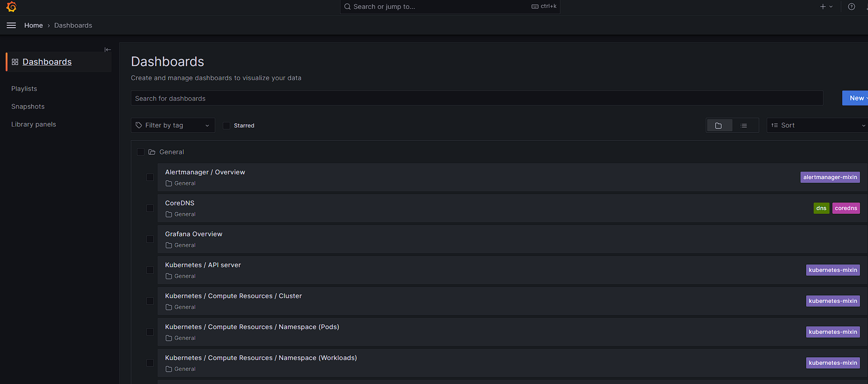Open the Filter by tag dropdown
This screenshot has width=868, height=384.
(173, 125)
